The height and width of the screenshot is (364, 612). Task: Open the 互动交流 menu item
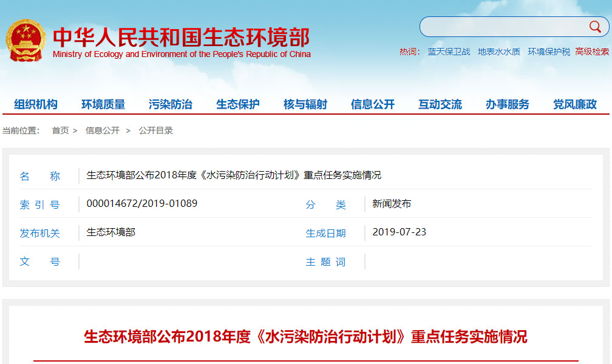pyautogui.click(x=440, y=104)
